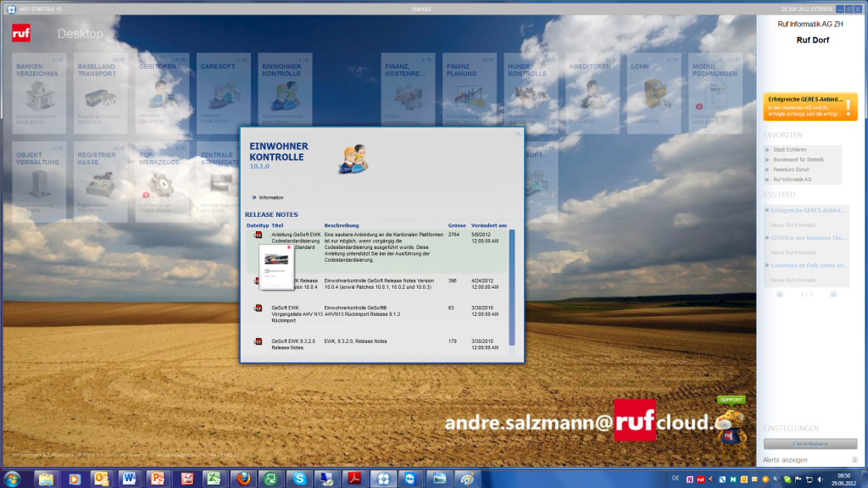Viewport: 868px width, 488px height.
Task: Click PDF icon for Vorgangsliste AHV N13 Rückimport
Action: pyautogui.click(x=258, y=308)
